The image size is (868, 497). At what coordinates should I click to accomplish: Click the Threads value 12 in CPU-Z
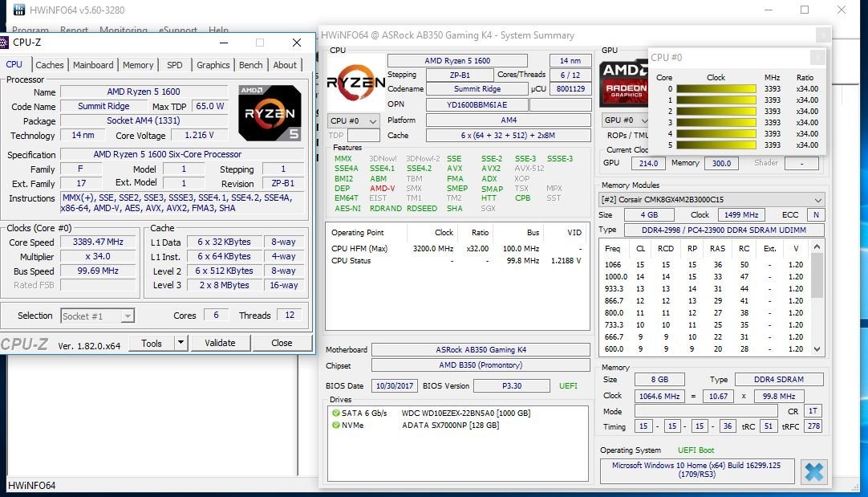click(290, 316)
